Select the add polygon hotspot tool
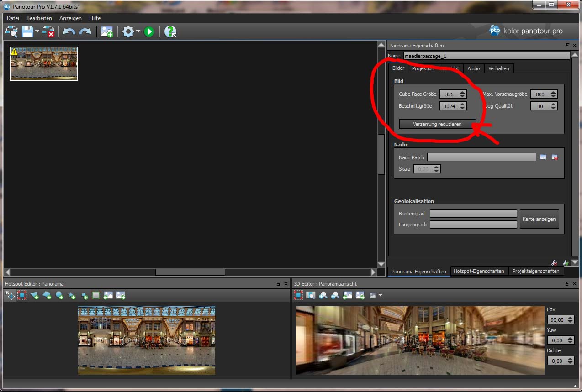The image size is (582, 392). (47, 295)
